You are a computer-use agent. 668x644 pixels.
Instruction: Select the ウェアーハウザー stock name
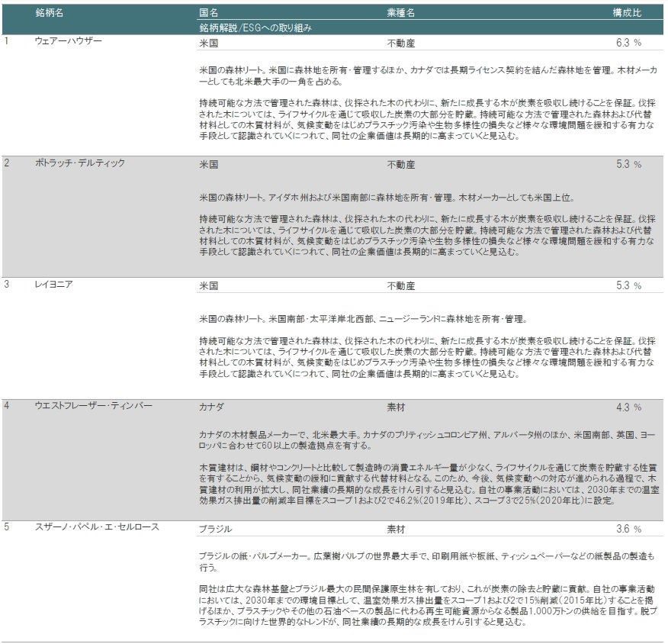(x=69, y=40)
